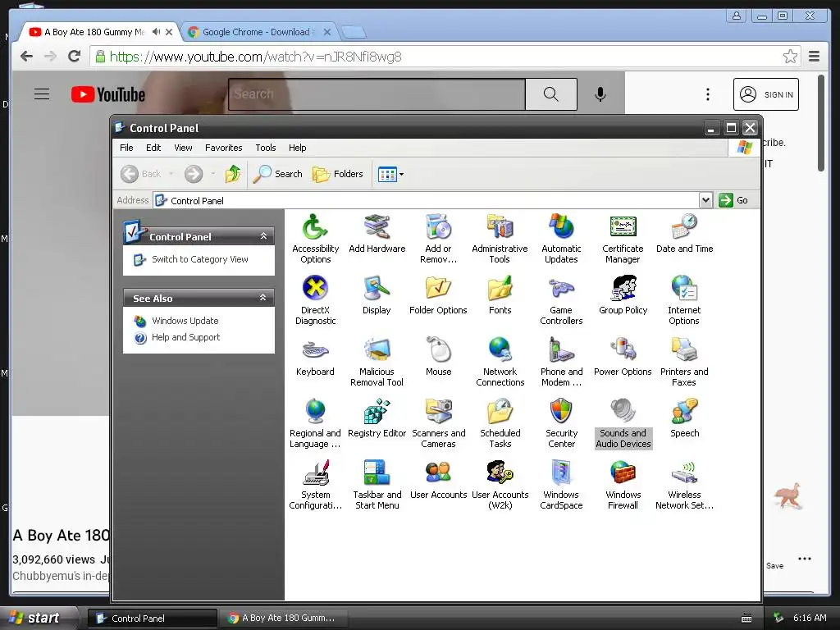Screen dimensions: 840x630
Task: Open Automatic Updates icon
Action: 561,239
